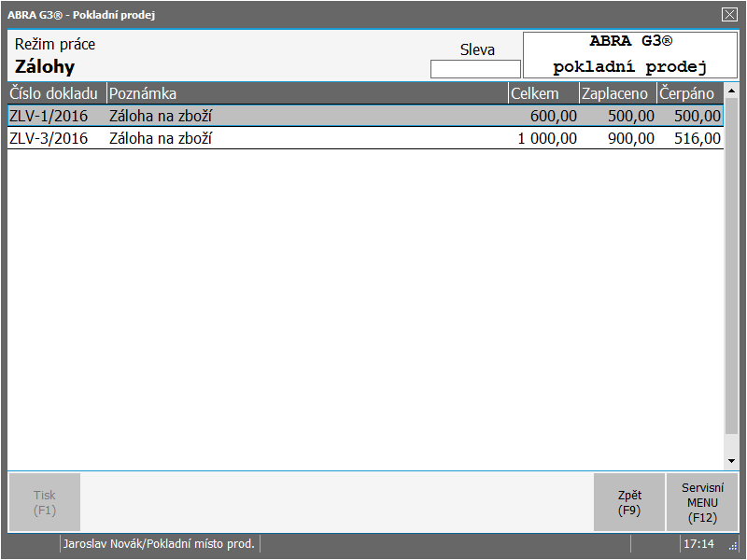Click the Zaplaceno column header
This screenshot has width=747, height=560.
(x=616, y=93)
